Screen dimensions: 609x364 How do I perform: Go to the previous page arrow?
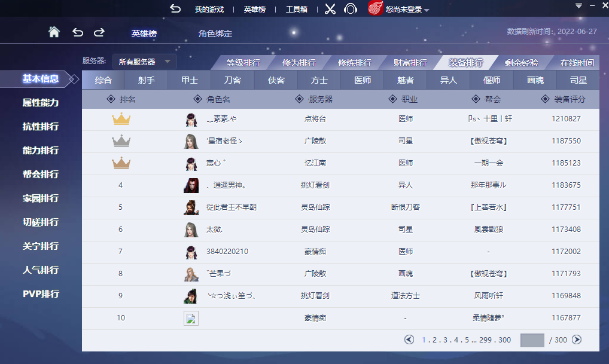coord(409,339)
